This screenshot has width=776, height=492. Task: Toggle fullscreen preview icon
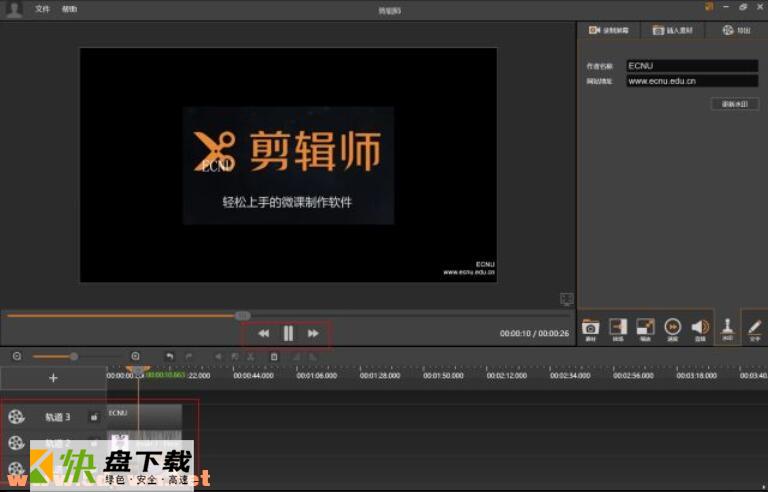[x=567, y=299]
